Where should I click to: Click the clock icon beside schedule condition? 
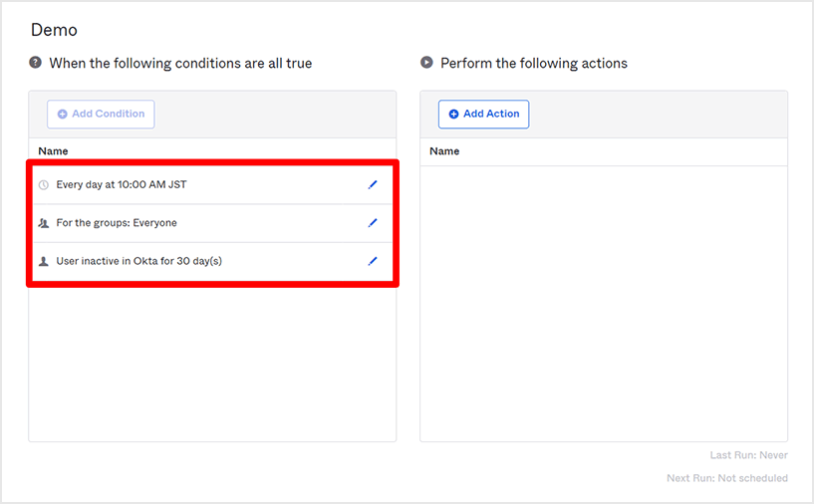(x=43, y=185)
